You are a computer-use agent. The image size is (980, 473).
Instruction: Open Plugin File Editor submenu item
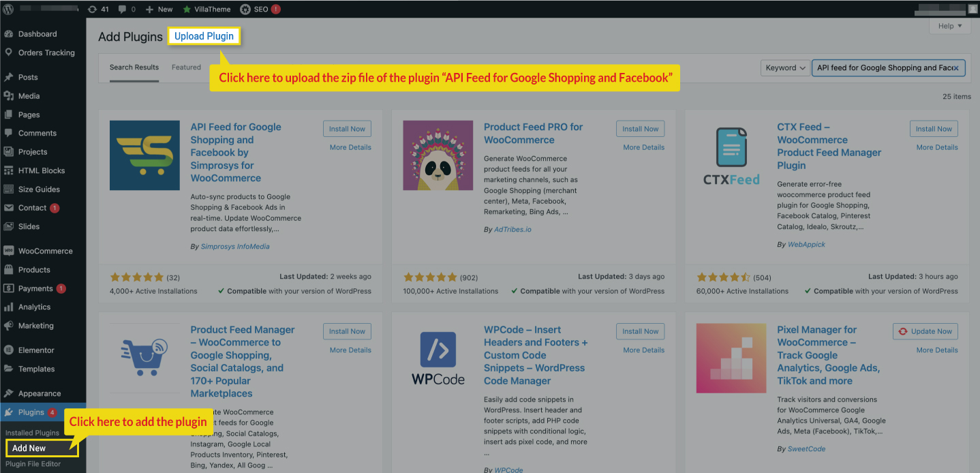pyautogui.click(x=33, y=464)
